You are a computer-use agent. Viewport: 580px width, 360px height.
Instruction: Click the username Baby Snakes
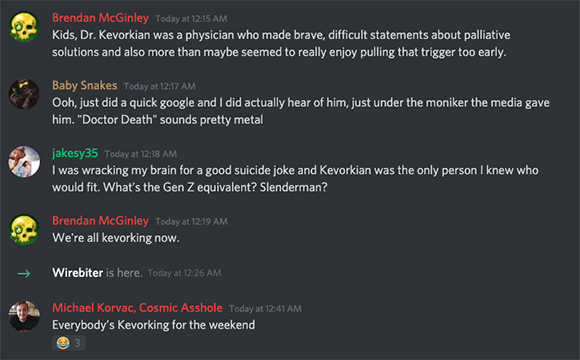point(84,85)
